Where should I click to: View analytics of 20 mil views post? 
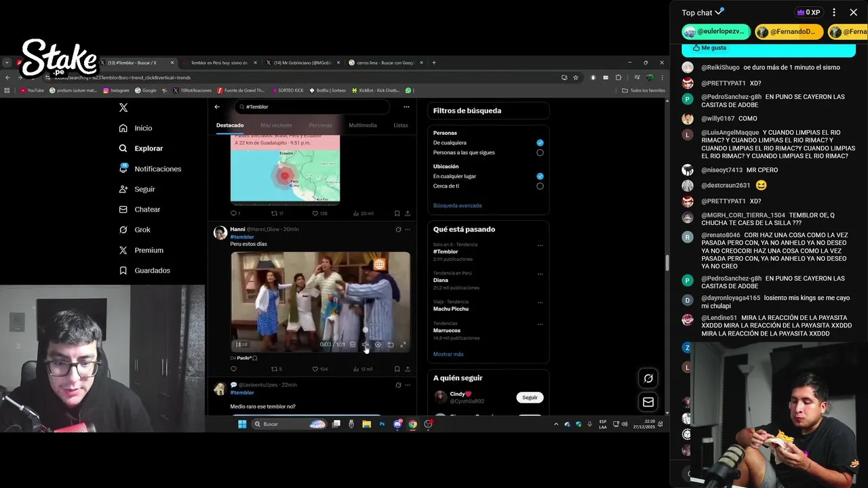(363, 213)
